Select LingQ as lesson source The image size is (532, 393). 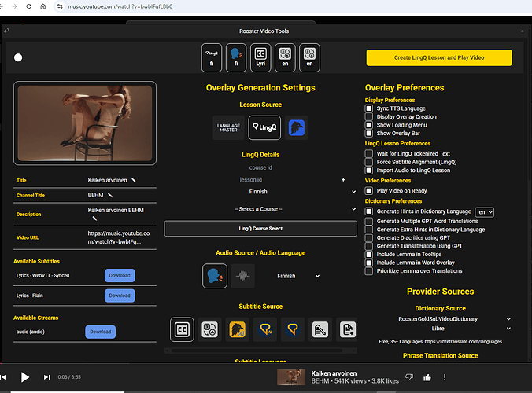tap(264, 127)
